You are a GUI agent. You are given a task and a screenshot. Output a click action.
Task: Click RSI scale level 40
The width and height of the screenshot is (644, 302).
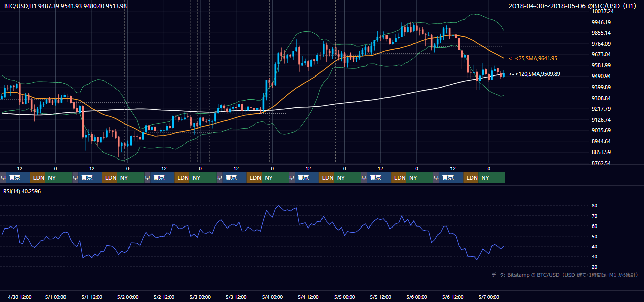click(x=594, y=246)
